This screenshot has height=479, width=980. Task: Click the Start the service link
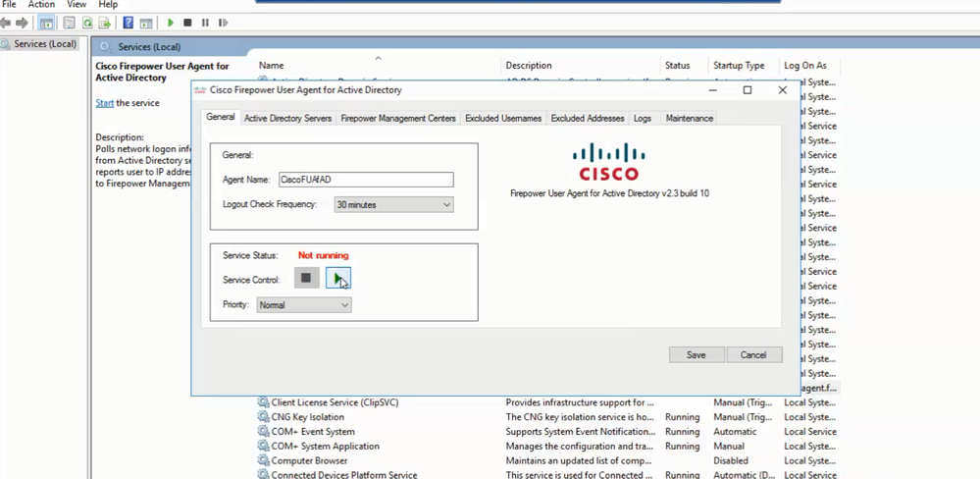coord(104,103)
